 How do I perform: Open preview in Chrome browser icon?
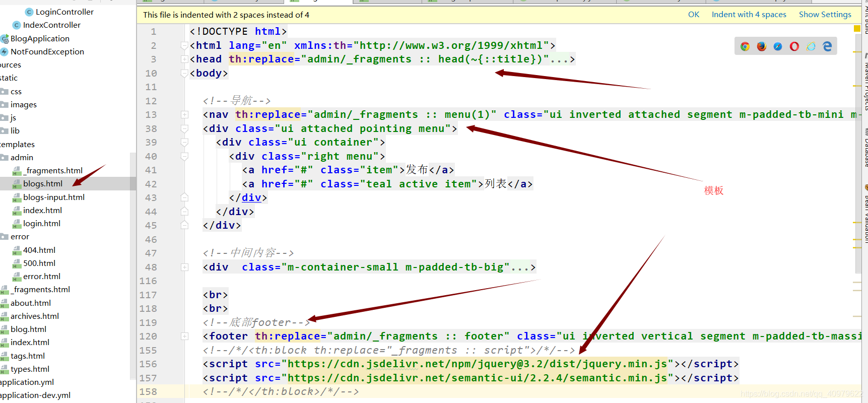click(745, 46)
